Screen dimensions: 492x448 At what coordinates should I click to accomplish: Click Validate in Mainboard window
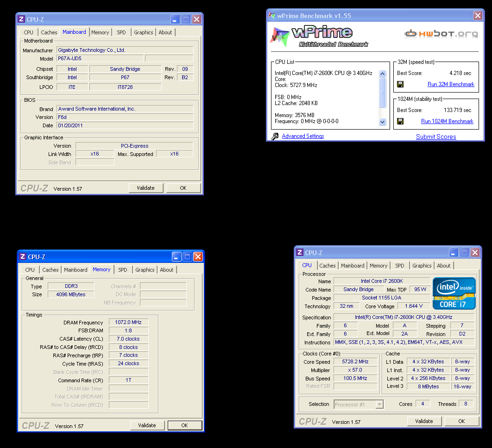146,188
